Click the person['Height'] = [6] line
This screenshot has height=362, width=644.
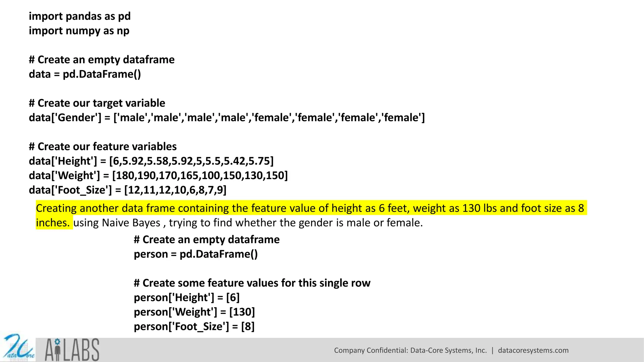186,297
